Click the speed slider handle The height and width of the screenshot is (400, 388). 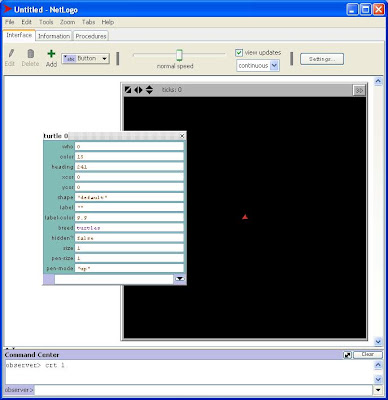coord(179,55)
